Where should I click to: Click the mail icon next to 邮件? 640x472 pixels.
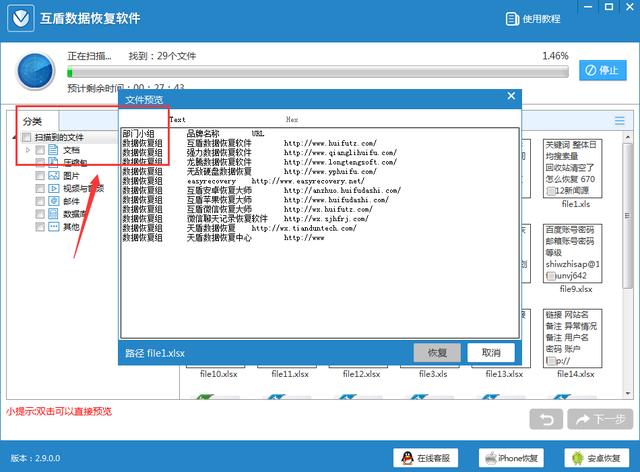point(53,200)
